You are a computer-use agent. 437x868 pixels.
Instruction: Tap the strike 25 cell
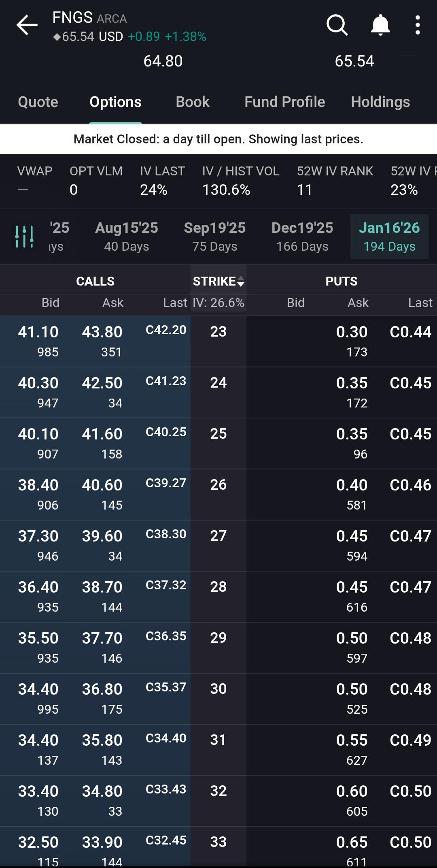coord(218,443)
